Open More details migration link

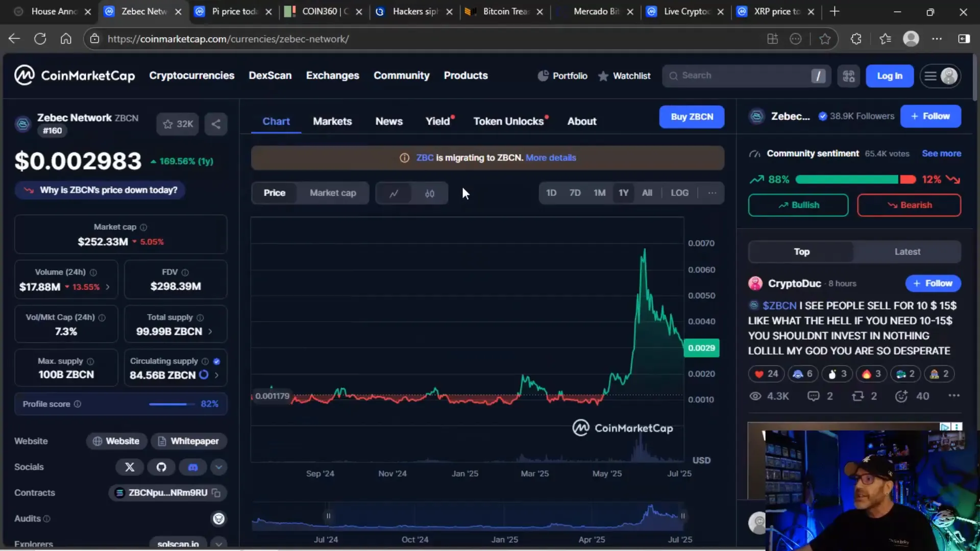pyautogui.click(x=551, y=158)
